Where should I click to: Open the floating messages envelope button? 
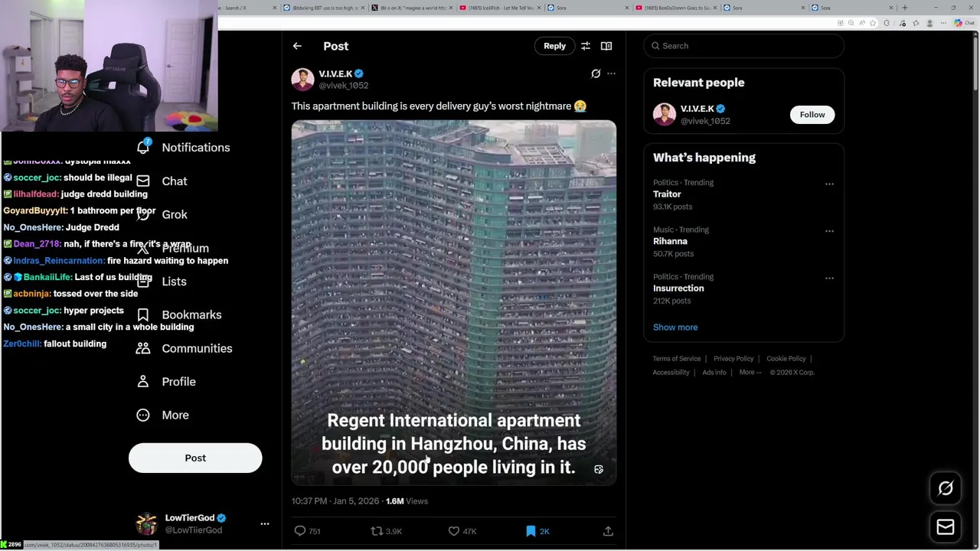[x=946, y=527]
